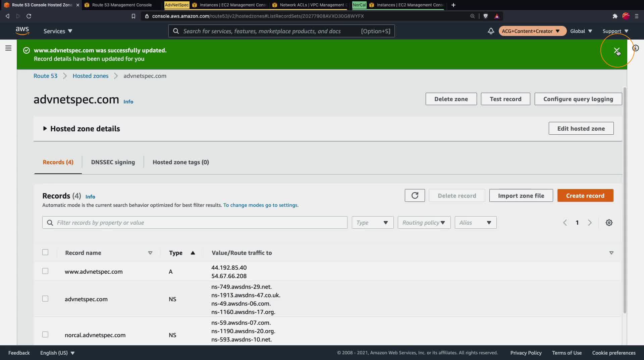Viewport: 644px width, 360px height.
Task: Check the norcal.advnetspec.com record checkbox
Action: pos(45,334)
